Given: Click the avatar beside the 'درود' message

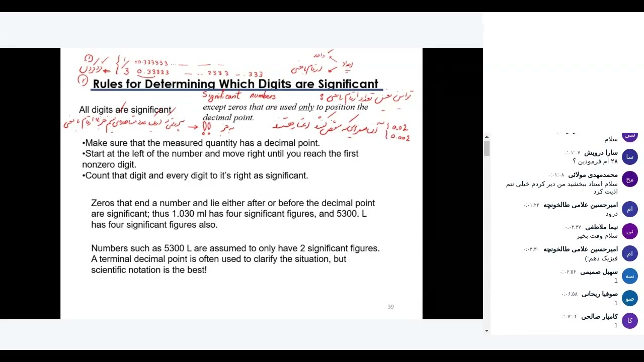Looking at the screenshot, I should 630,209.
